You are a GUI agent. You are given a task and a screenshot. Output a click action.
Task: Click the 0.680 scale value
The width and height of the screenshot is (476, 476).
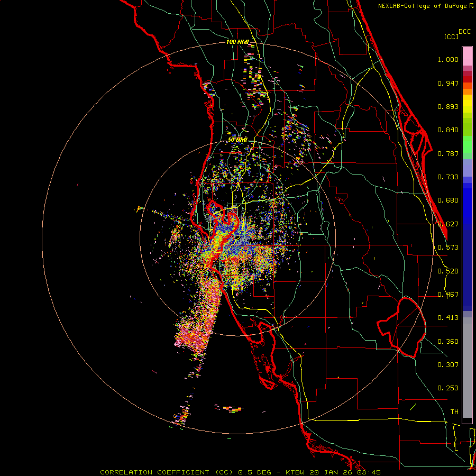click(448, 200)
